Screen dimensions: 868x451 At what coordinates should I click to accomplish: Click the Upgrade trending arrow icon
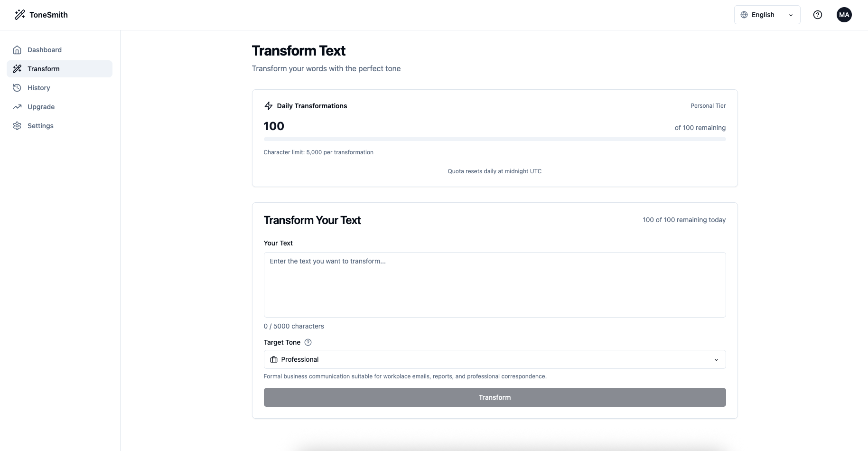[x=17, y=107]
